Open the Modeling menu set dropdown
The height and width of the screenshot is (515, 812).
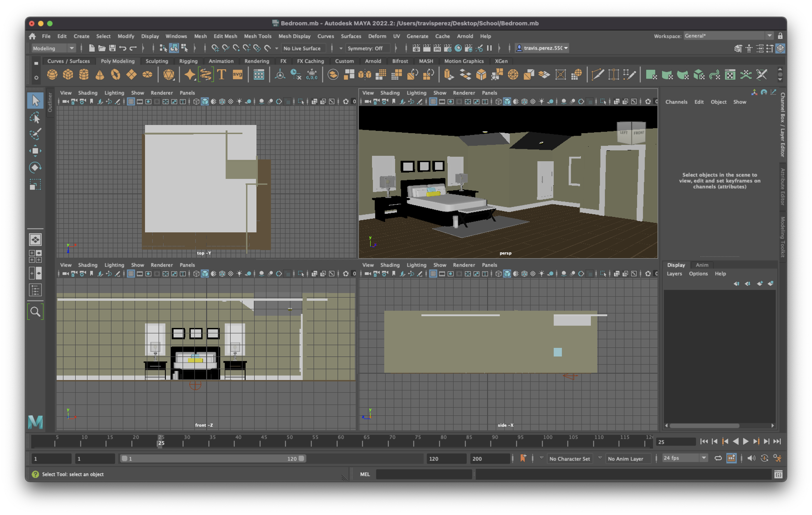point(53,48)
